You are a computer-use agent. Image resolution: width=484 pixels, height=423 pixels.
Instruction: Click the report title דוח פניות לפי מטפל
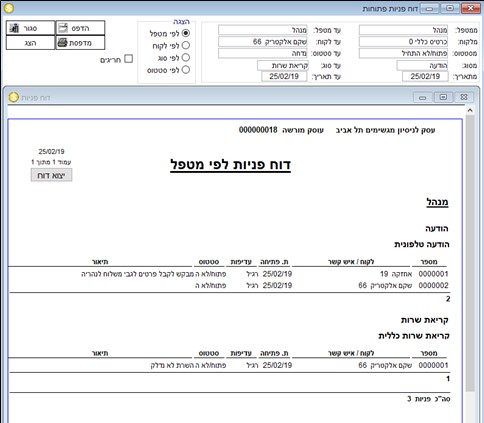pos(230,165)
